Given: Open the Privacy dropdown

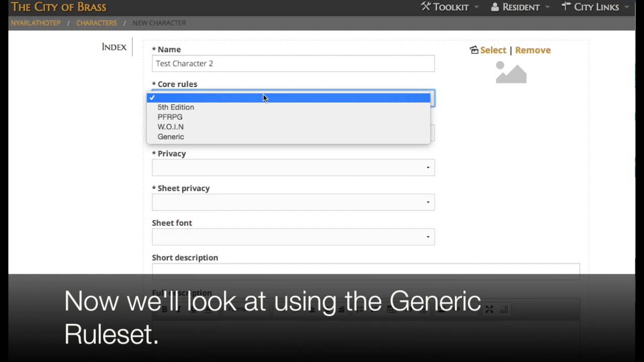Looking at the screenshot, I should click(x=293, y=167).
